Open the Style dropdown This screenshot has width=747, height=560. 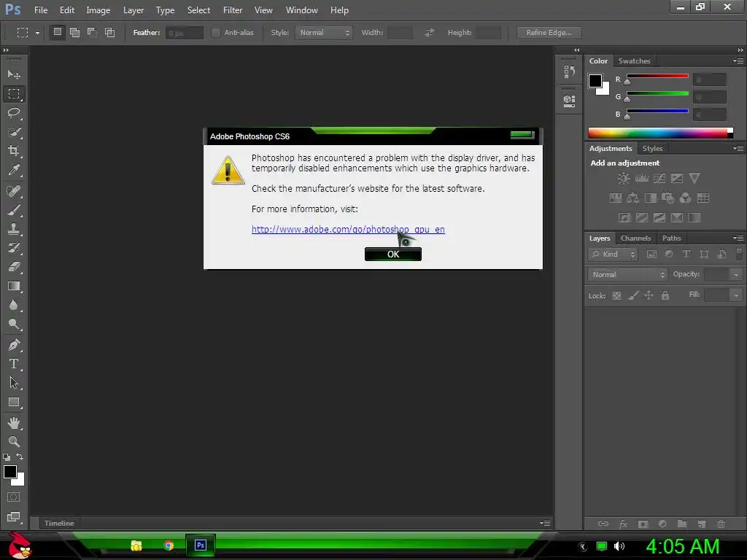[323, 32]
